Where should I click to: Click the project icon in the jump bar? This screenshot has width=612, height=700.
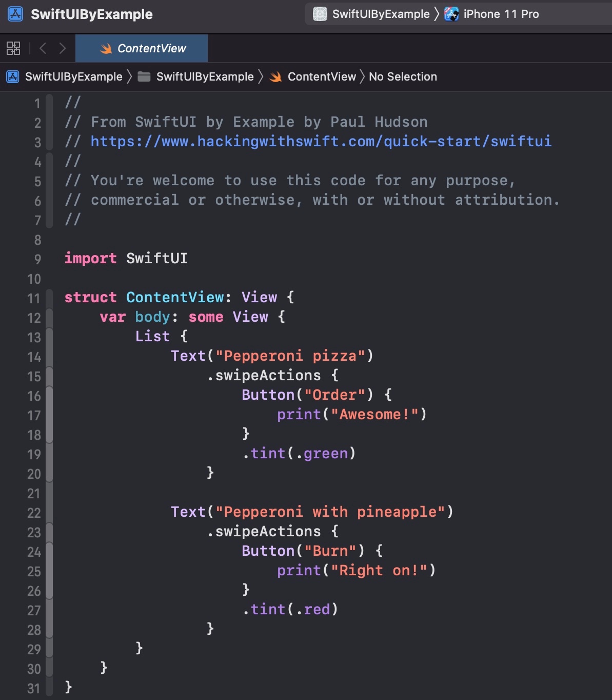[13, 77]
